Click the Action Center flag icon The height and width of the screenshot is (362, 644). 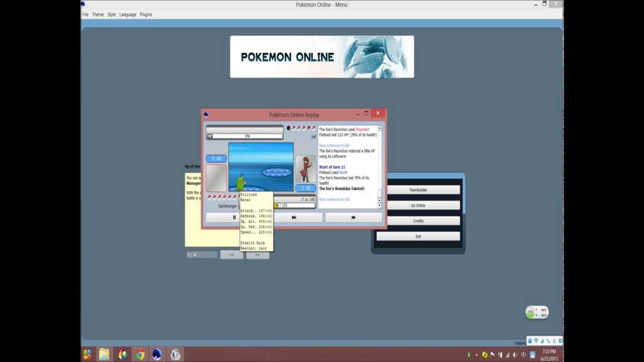coord(492,355)
